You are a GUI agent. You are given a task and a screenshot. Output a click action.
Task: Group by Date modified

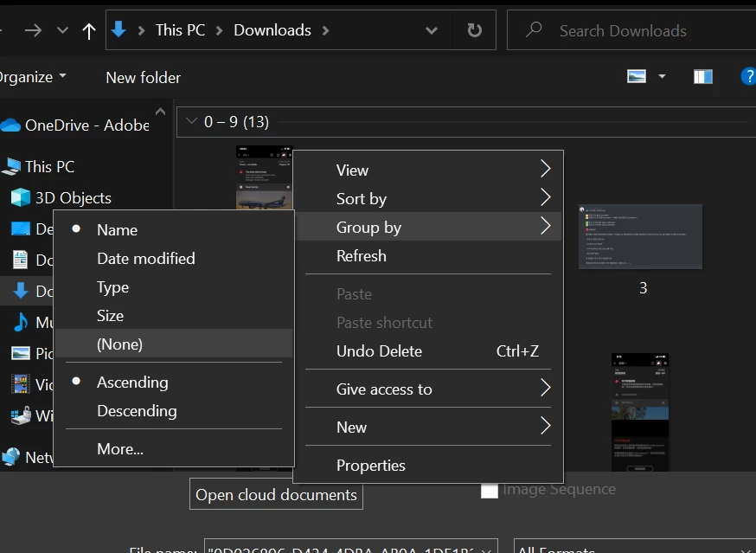(x=174, y=258)
